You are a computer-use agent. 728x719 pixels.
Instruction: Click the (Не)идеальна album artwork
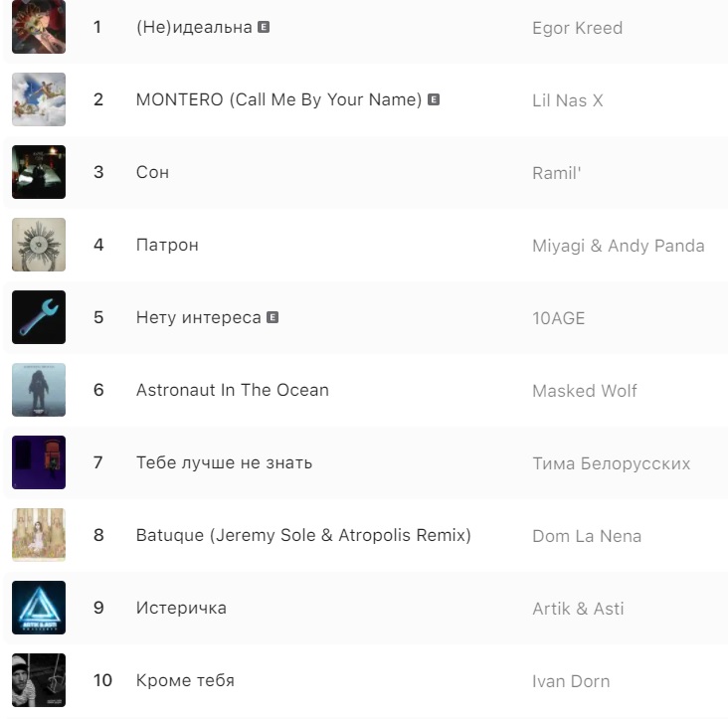coord(39,27)
